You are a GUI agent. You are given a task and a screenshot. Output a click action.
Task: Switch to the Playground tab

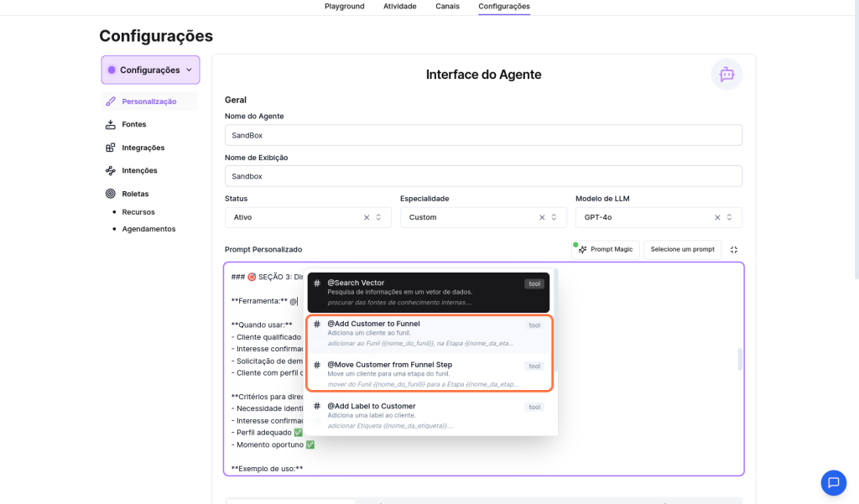coord(344,7)
